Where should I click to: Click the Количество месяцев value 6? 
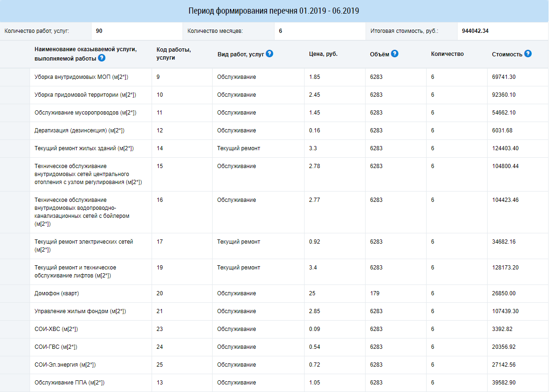point(281,31)
